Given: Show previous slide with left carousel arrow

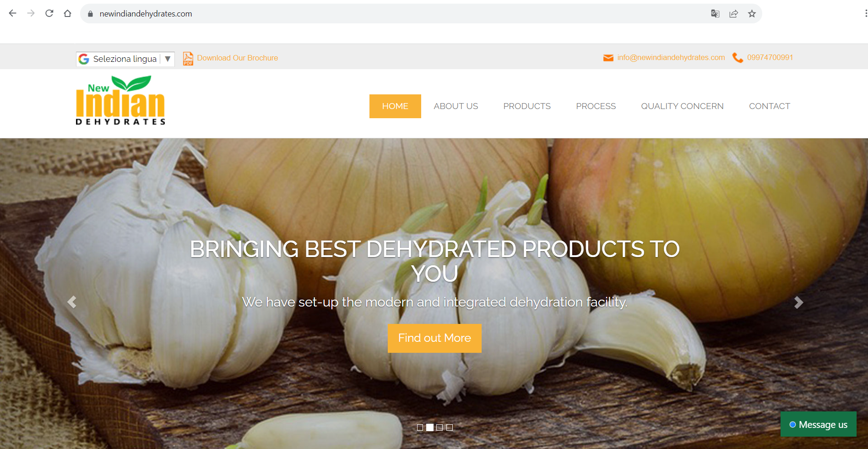Looking at the screenshot, I should [x=72, y=302].
